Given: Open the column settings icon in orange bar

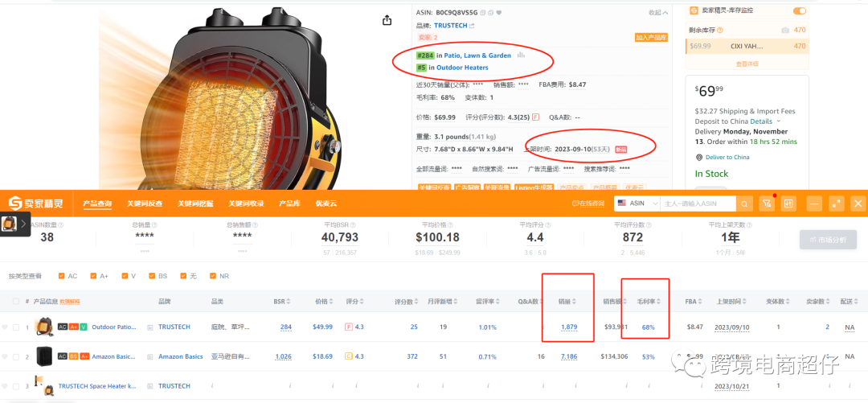Looking at the screenshot, I should 788,204.
